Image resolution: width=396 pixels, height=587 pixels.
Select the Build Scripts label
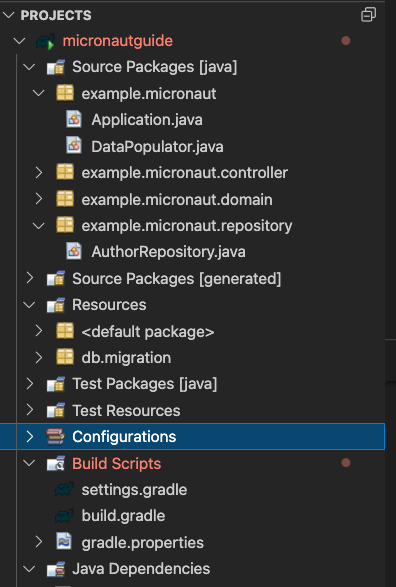pos(117,464)
